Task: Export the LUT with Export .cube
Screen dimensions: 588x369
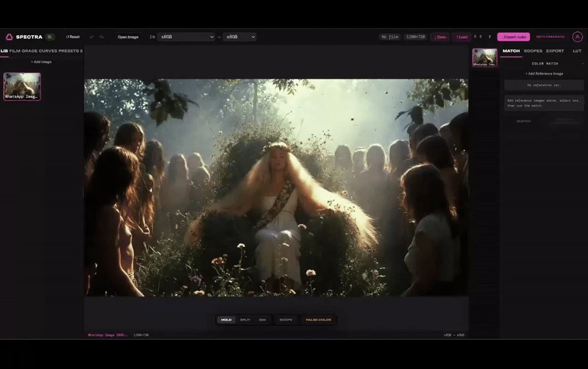Action: pyautogui.click(x=513, y=37)
